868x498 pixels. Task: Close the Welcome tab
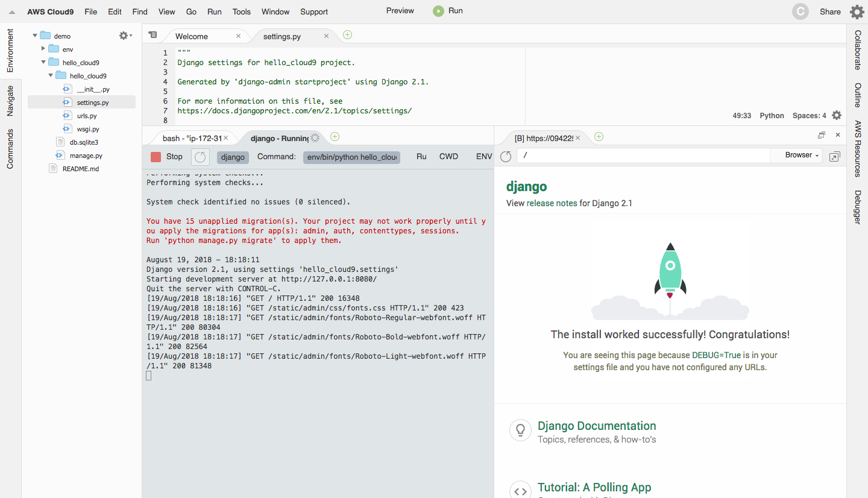(238, 36)
